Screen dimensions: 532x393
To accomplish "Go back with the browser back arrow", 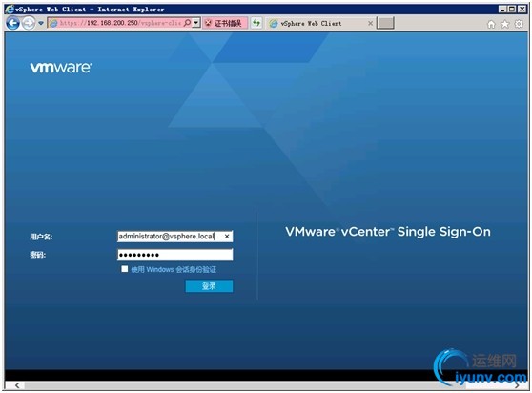I will coord(13,24).
